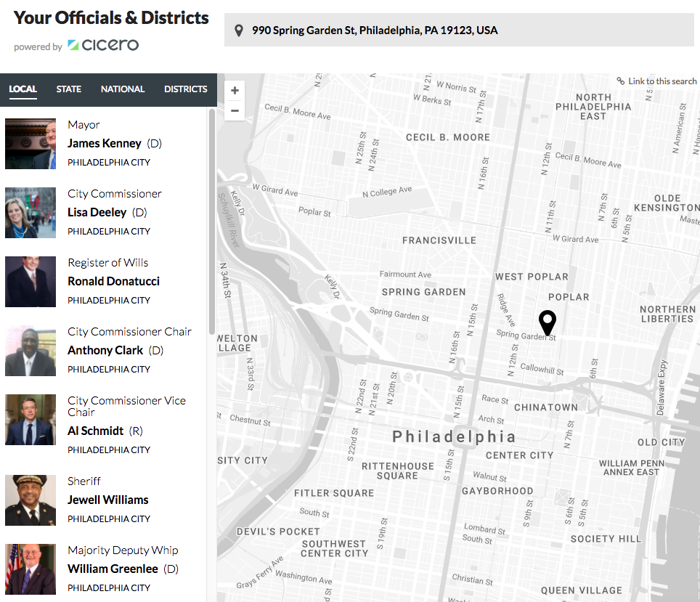This screenshot has width=700, height=602.
Task: Click the Your Officials & Districts heading
Action: tap(110, 17)
